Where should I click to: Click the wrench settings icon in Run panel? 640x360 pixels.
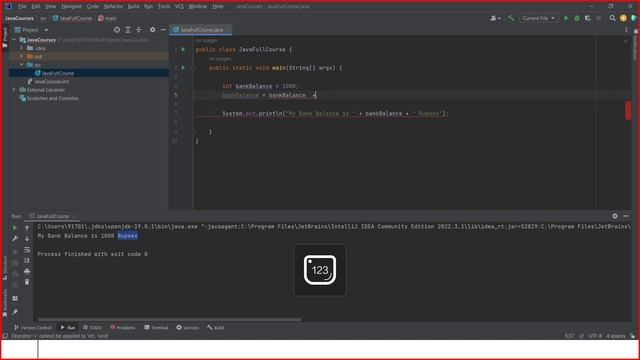point(15,239)
